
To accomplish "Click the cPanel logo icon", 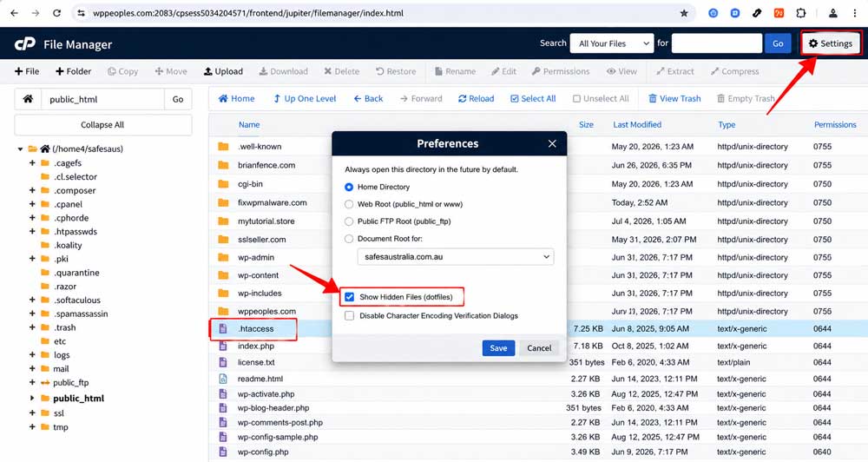I will [x=25, y=43].
